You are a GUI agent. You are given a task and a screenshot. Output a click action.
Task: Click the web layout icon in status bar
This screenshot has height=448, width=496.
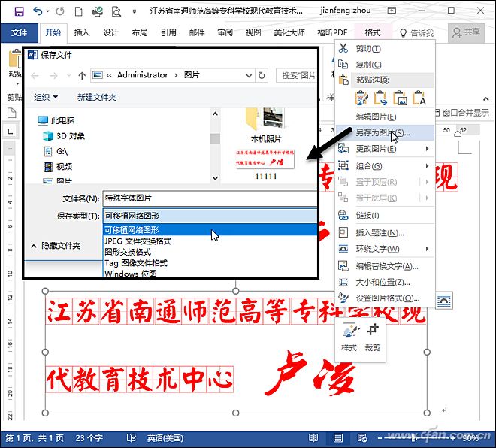pos(362,438)
